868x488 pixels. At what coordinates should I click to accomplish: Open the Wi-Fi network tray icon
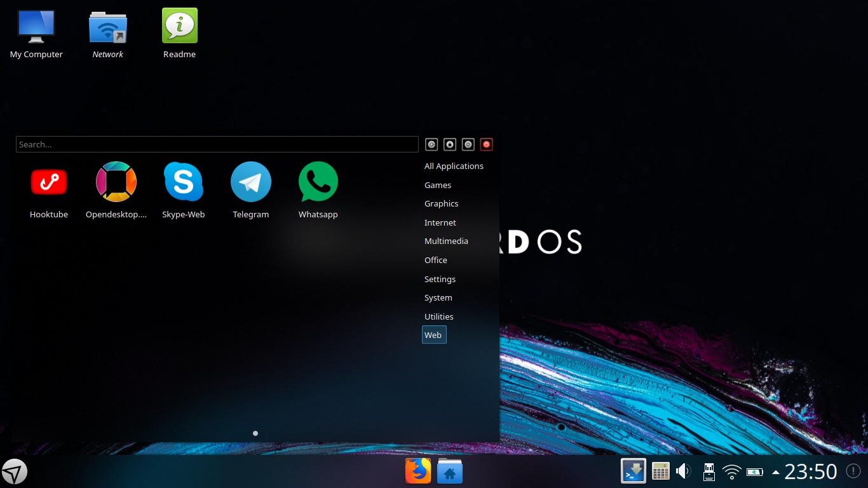(x=732, y=472)
